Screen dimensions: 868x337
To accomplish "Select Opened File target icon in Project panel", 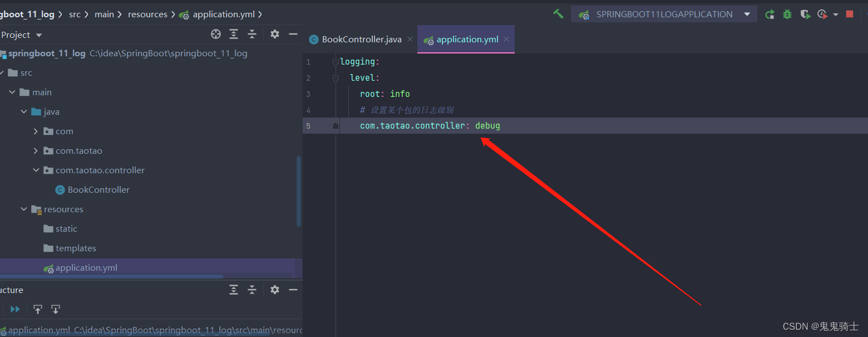I will [x=216, y=35].
